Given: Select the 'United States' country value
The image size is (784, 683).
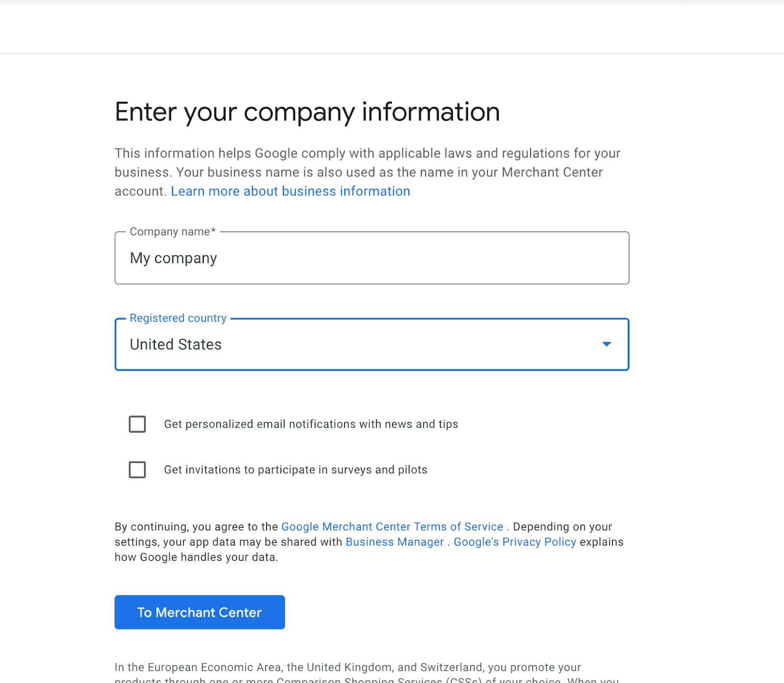Looking at the screenshot, I should click(175, 344).
